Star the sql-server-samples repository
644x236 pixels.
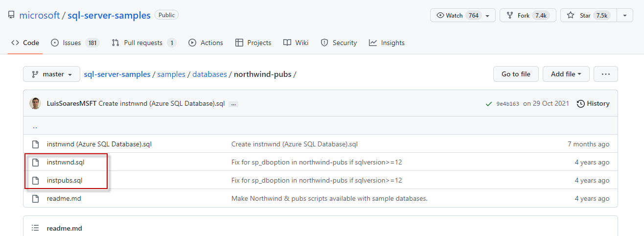tap(588, 15)
